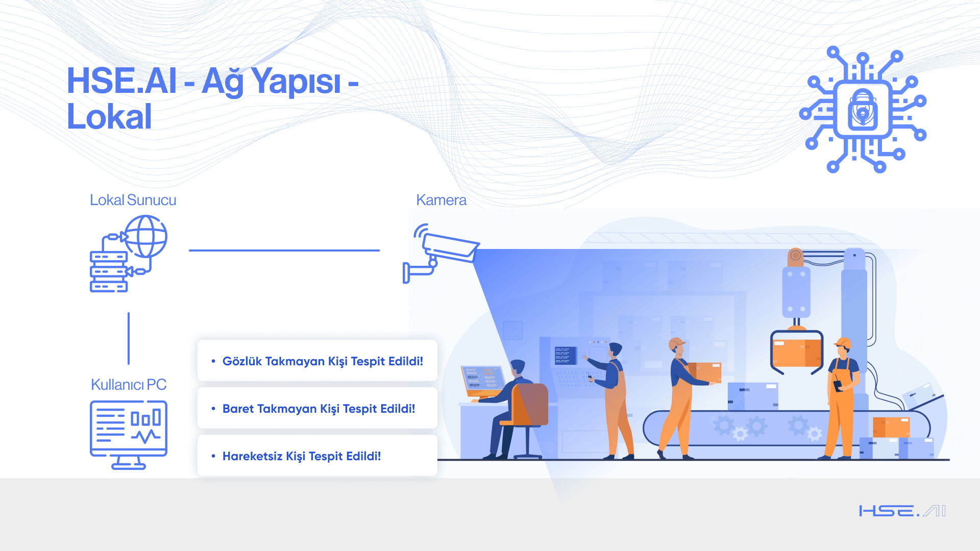Select the Baret Takmayan Kişi alert box
The image size is (980, 551).
pos(317,408)
